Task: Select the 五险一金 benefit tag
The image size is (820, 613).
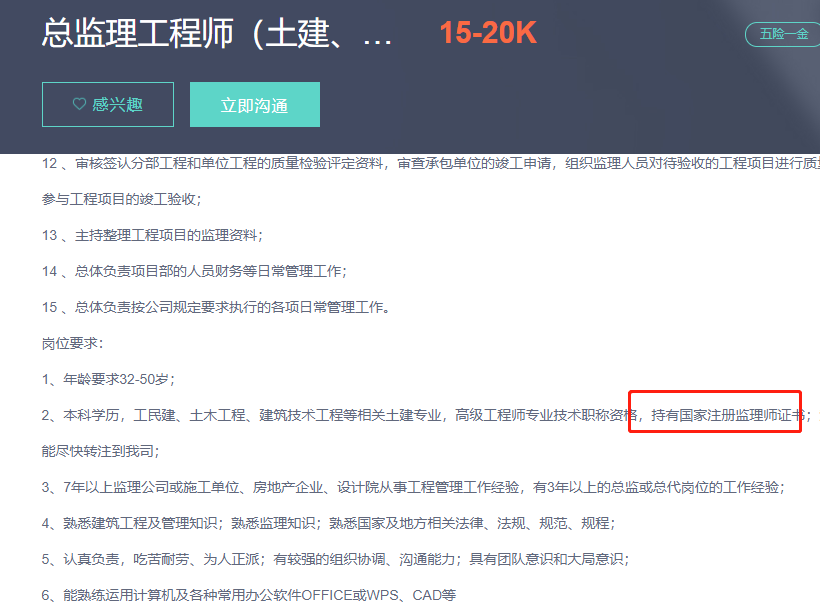Action: pyautogui.click(x=783, y=34)
